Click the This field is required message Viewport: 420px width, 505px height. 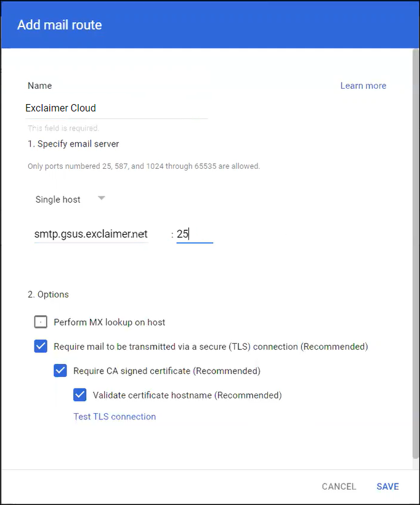click(x=63, y=128)
